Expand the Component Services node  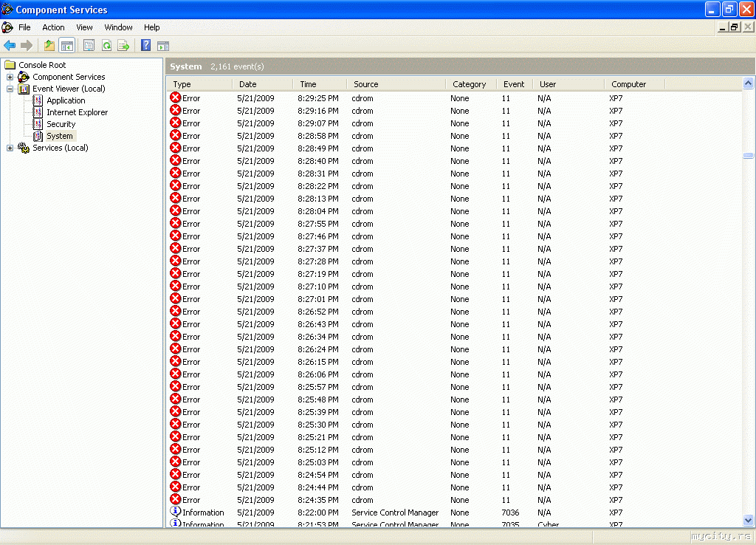pos(10,77)
